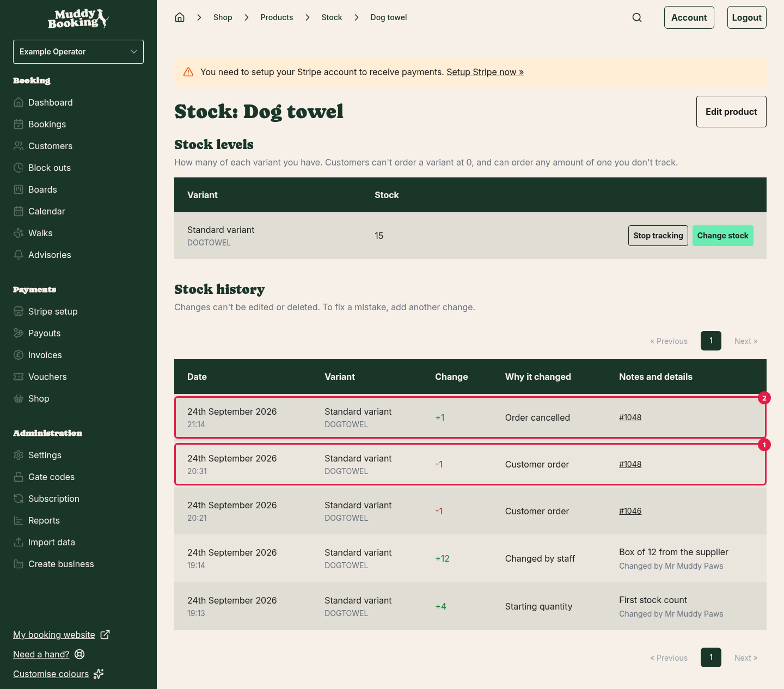This screenshot has width=784, height=689.
Task: Click the stock value 15
Action: tap(379, 236)
